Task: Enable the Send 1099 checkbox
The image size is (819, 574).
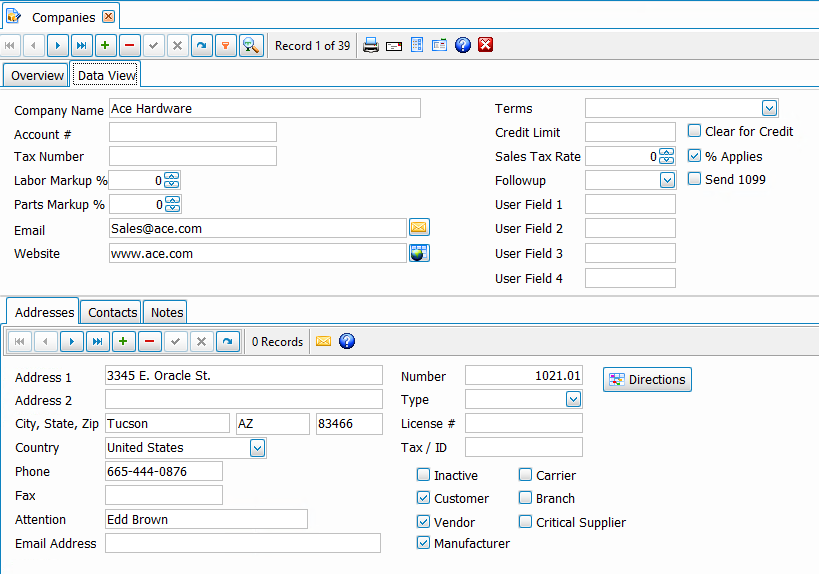Action: pos(694,179)
